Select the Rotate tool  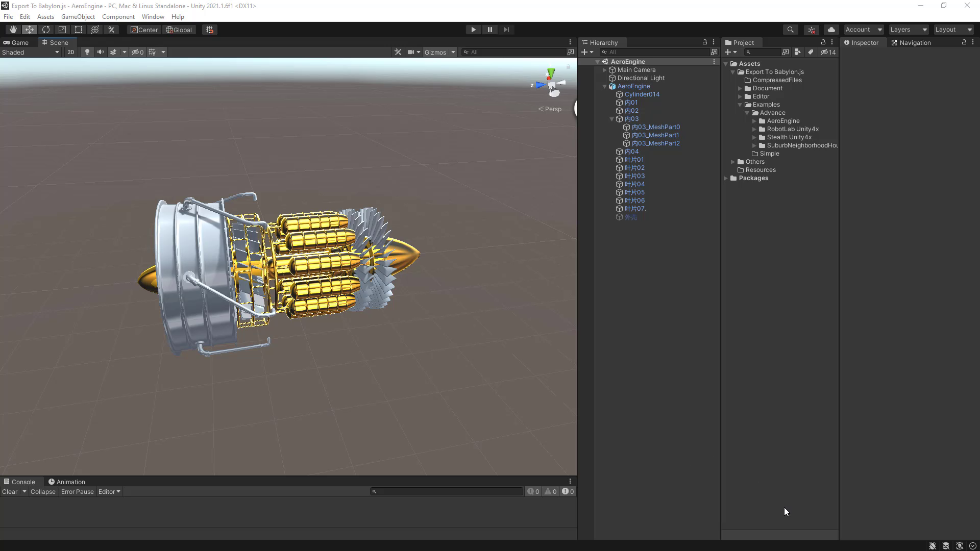click(x=45, y=30)
